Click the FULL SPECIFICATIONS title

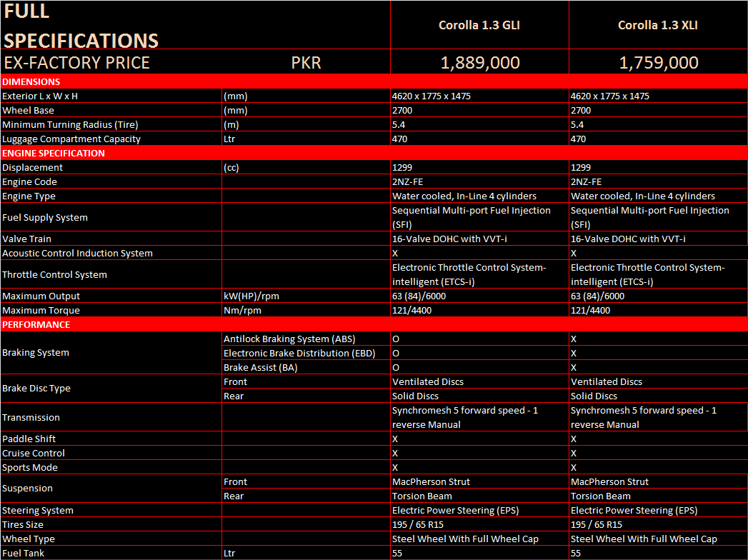pos(81,25)
